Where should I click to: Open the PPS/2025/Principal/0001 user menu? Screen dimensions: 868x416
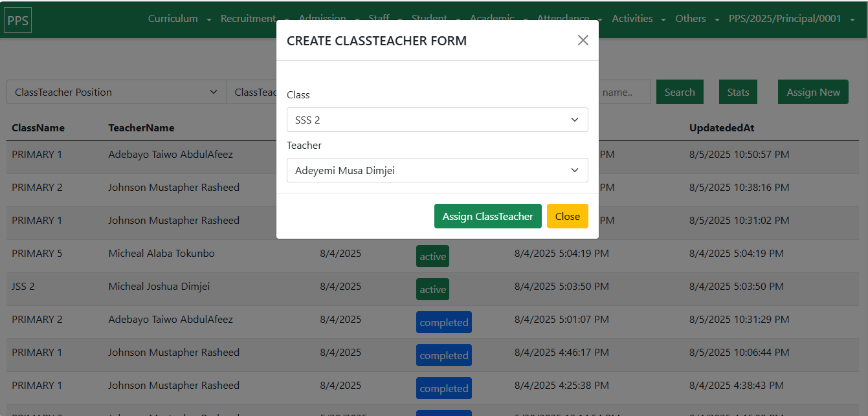tap(793, 19)
